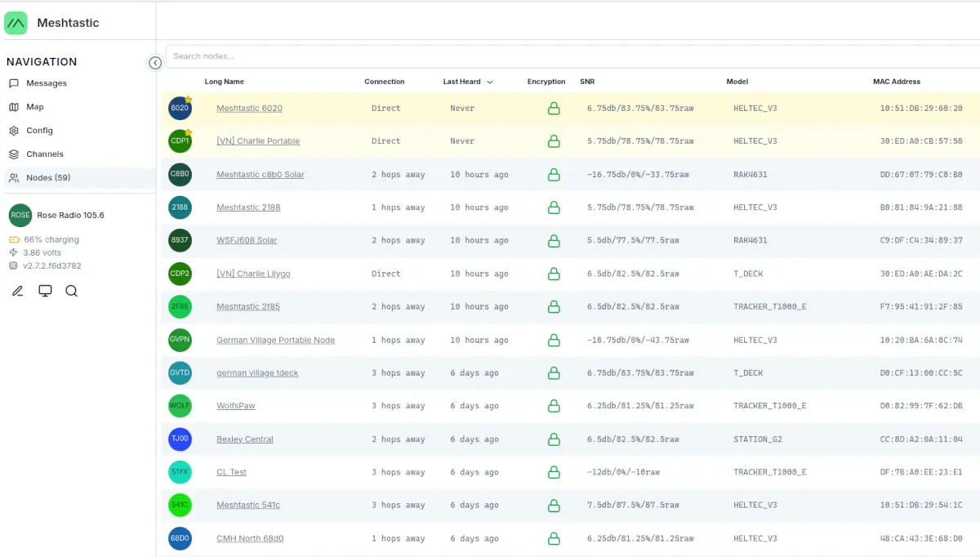This screenshot has width=980, height=557.
Task: Go to the Config section
Action: (39, 131)
